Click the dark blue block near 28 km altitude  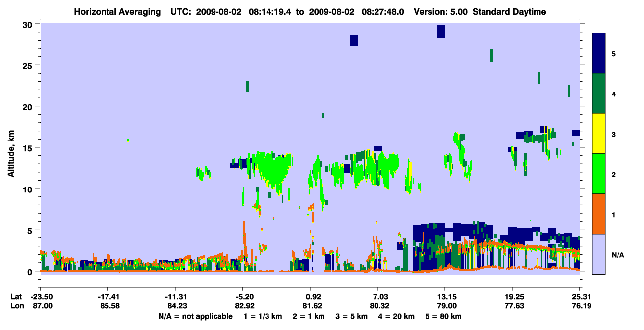click(354, 40)
